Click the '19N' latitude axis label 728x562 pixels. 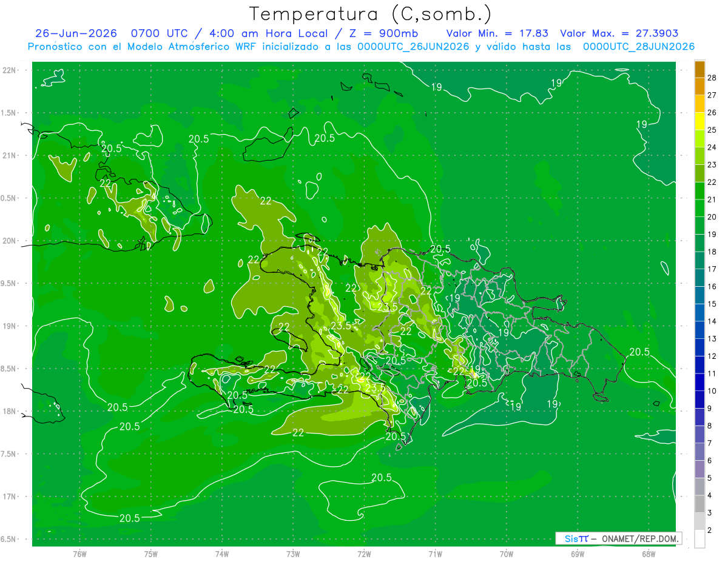(10, 326)
